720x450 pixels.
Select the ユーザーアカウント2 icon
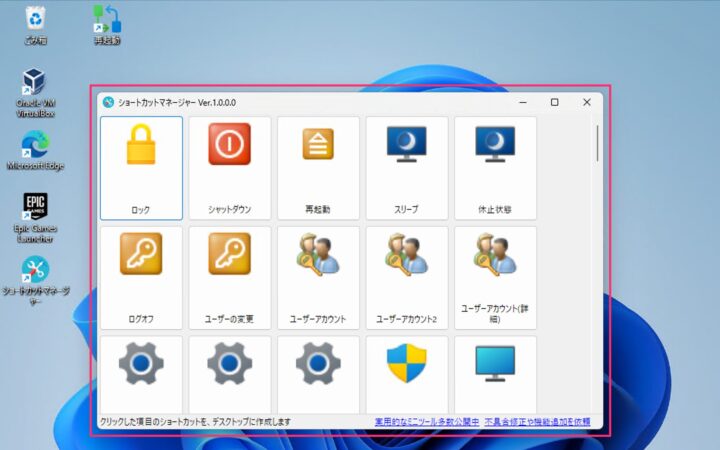[x=406, y=254]
